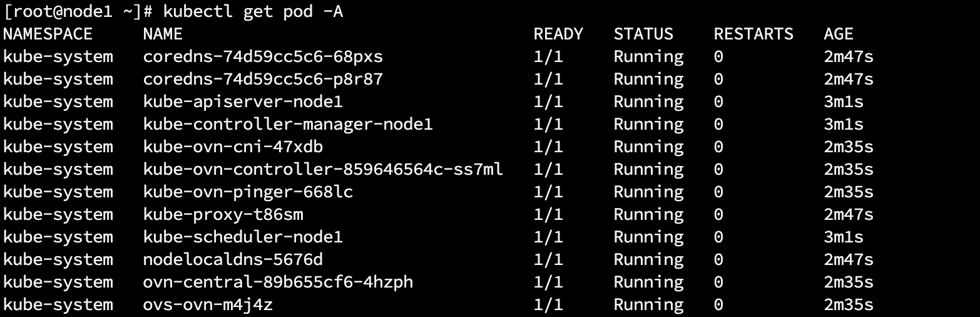Click pod name coredns-74d59cc5c6-68pxs
The height and width of the screenshot is (317, 980).
[x=263, y=56]
